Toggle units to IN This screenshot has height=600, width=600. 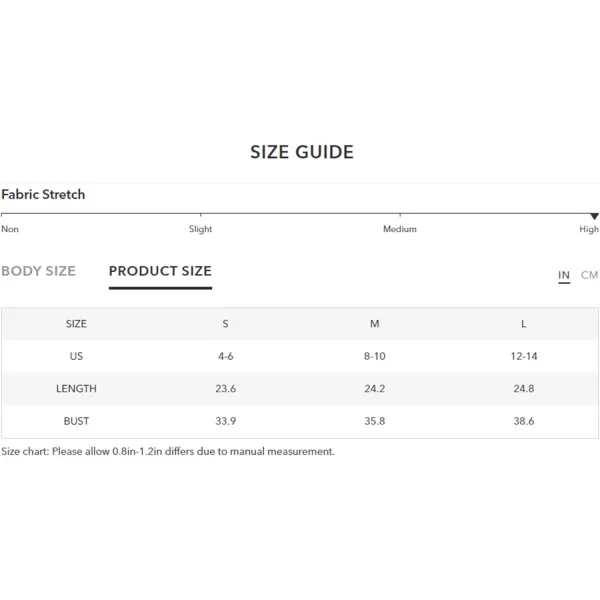(564, 275)
